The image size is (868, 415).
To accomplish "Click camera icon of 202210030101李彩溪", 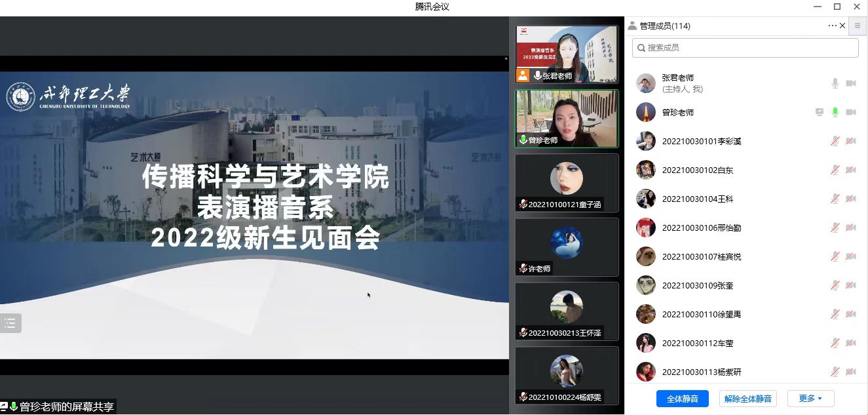I will pyautogui.click(x=851, y=141).
